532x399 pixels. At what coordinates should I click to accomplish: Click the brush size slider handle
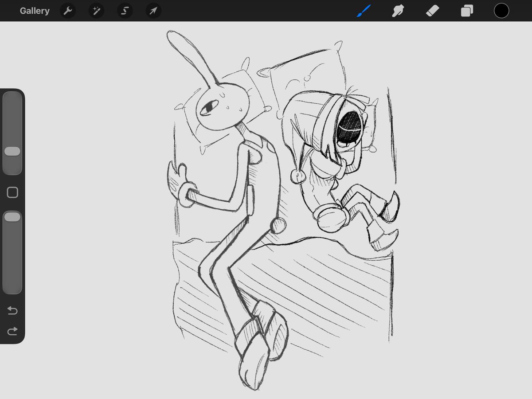pyautogui.click(x=12, y=151)
